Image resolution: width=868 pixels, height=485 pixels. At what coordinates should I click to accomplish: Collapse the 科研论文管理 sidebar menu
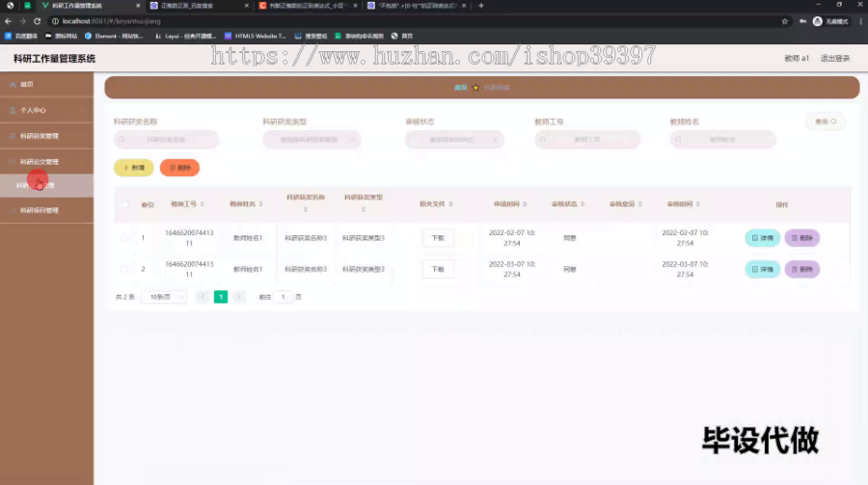(x=46, y=162)
